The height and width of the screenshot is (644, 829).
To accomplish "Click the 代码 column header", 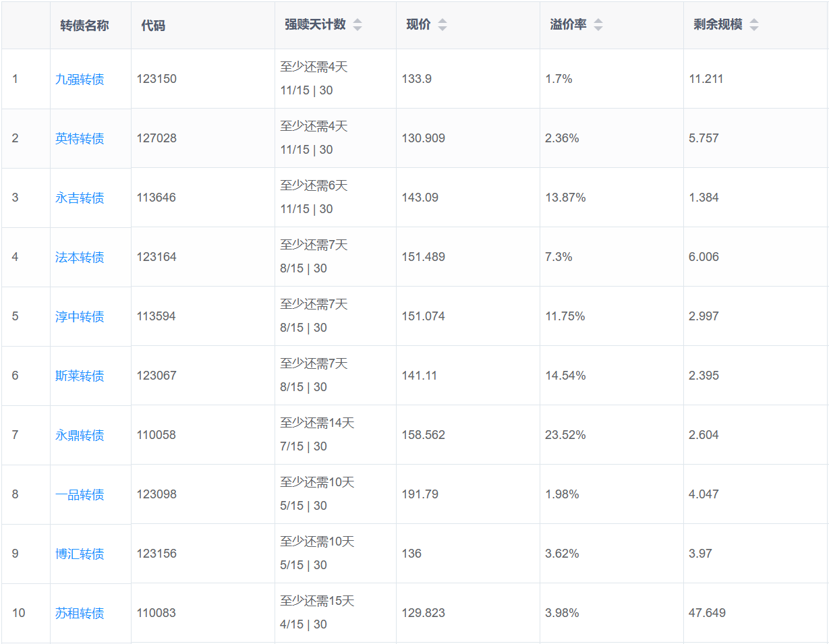I will (x=153, y=26).
